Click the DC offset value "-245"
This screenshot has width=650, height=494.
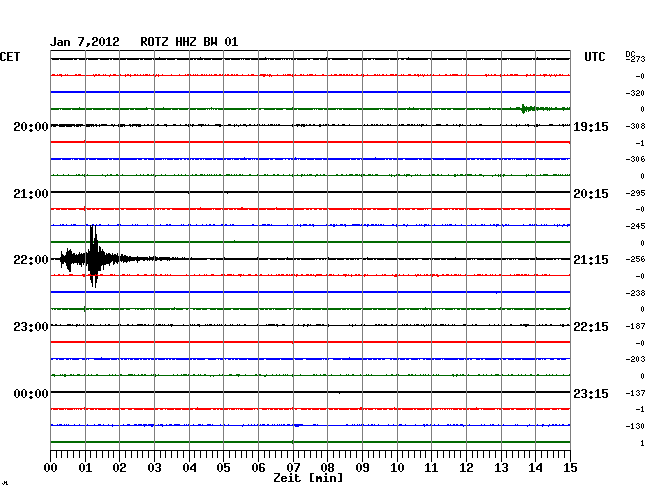coord(635,226)
